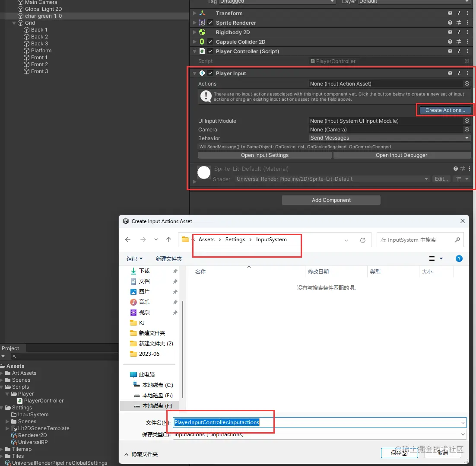The image size is (476, 466).
Task: Select local disk (C:) in the sidebar
Action: tap(158, 385)
